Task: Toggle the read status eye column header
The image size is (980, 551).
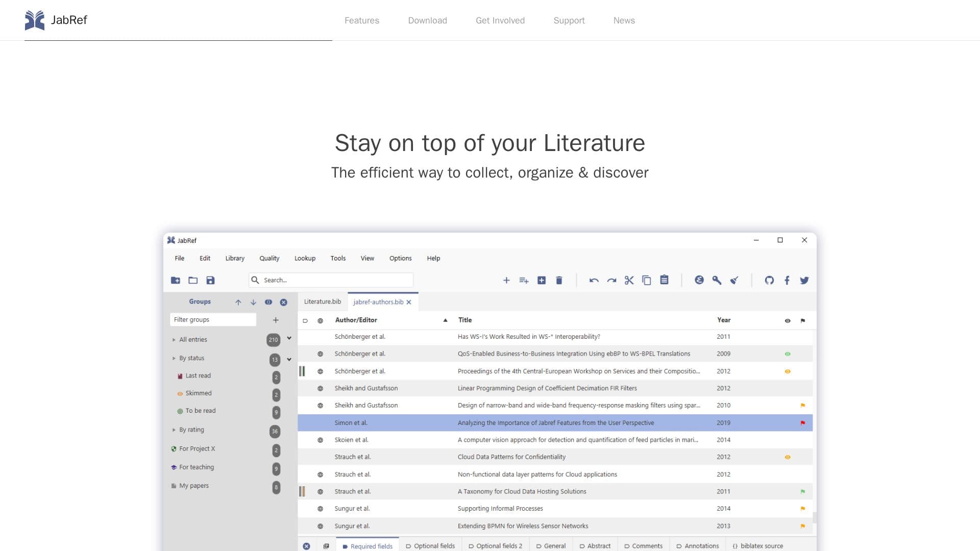Action: tap(788, 321)
